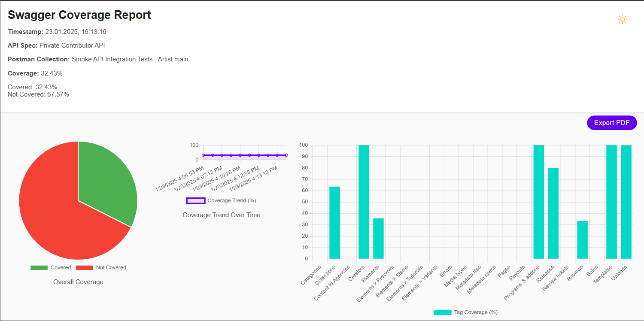Viewport: 644px width, 321px height.
Task: Click the Collections bar in tag chart
Action: (x=334, y=223)
